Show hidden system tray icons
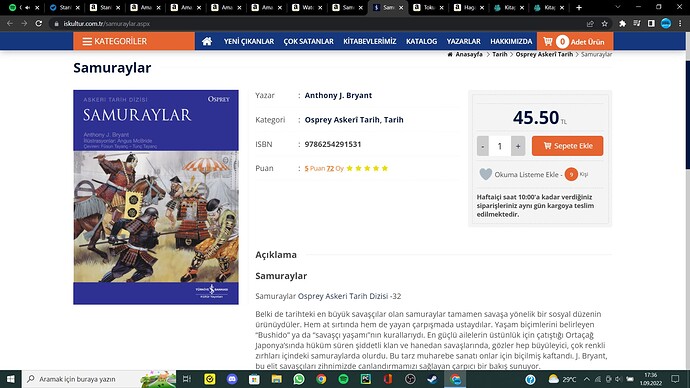Image resolution: width=690 pixels, height=388 pixels. 587,379
